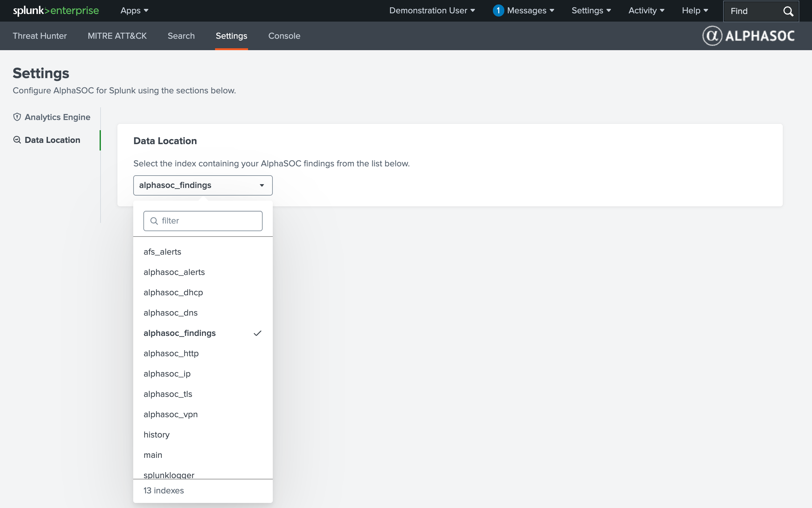Open the Apps dropdown menu

[x=134, y=11]
